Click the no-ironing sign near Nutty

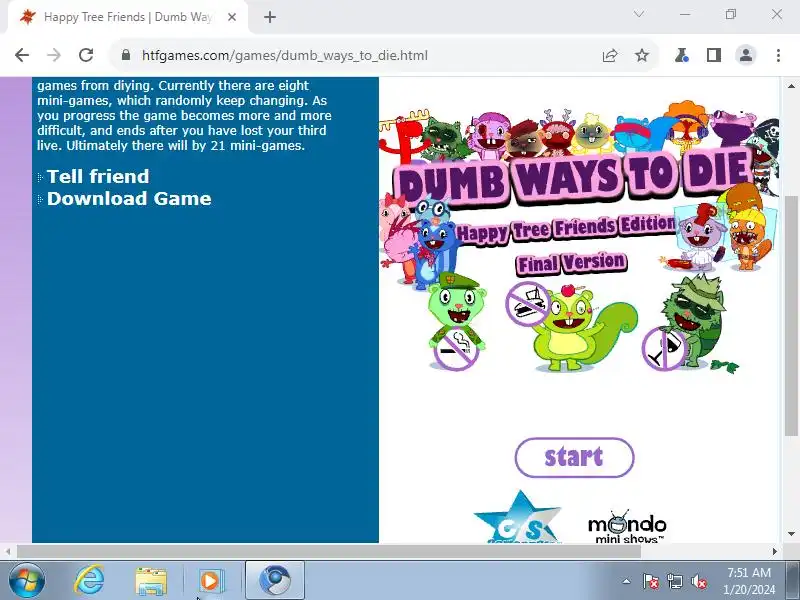pyautogui.click(x=527, y=304)
